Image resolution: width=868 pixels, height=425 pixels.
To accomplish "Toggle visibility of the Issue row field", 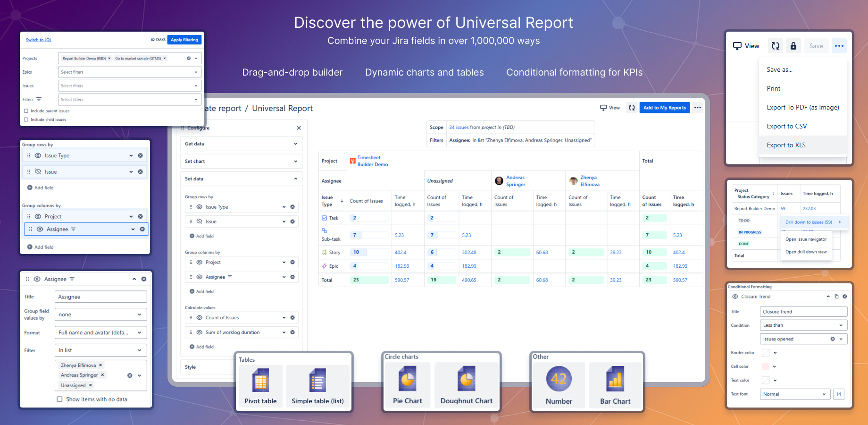I will (38, 171).
